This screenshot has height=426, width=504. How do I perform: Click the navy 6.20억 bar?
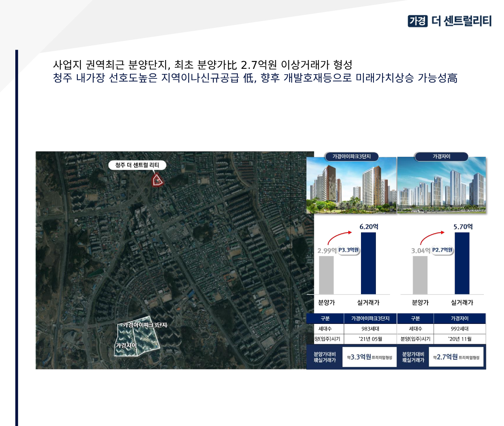coord(368,263)
